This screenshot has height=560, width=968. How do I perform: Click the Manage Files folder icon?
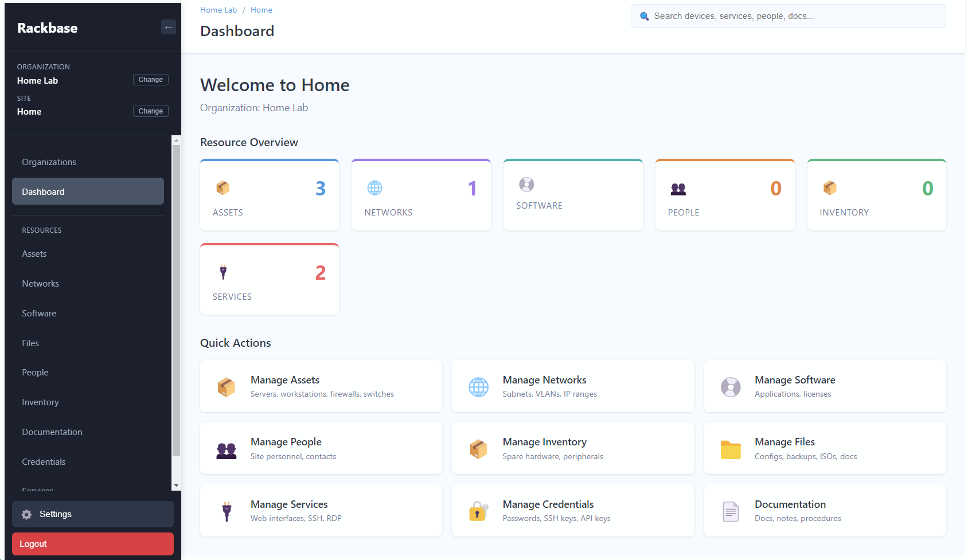731,450
